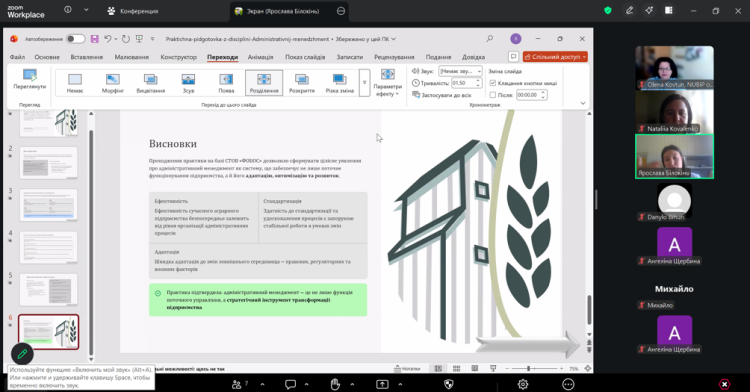The width and height of the screenshot is (750, 392).
Task: Switch to slide sorter view
Action: coord(456,368)
